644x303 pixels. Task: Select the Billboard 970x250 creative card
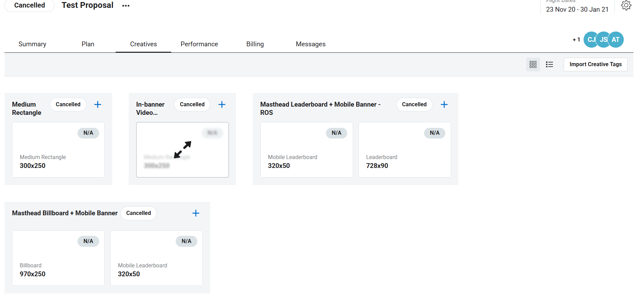point(58,258)
